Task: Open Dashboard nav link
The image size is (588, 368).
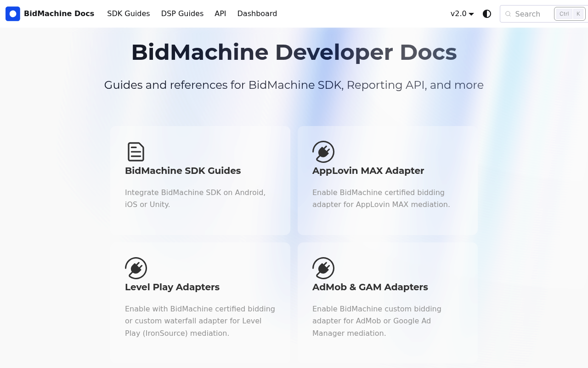Action: tap(257, 14)
